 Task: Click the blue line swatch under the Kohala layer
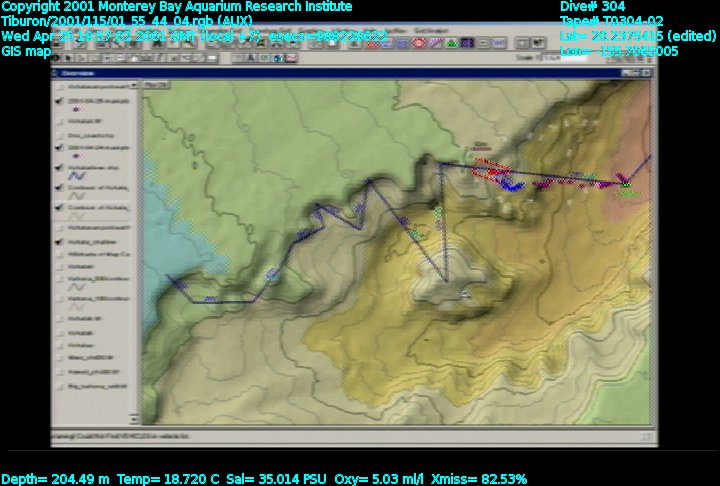tap(76, 174)
